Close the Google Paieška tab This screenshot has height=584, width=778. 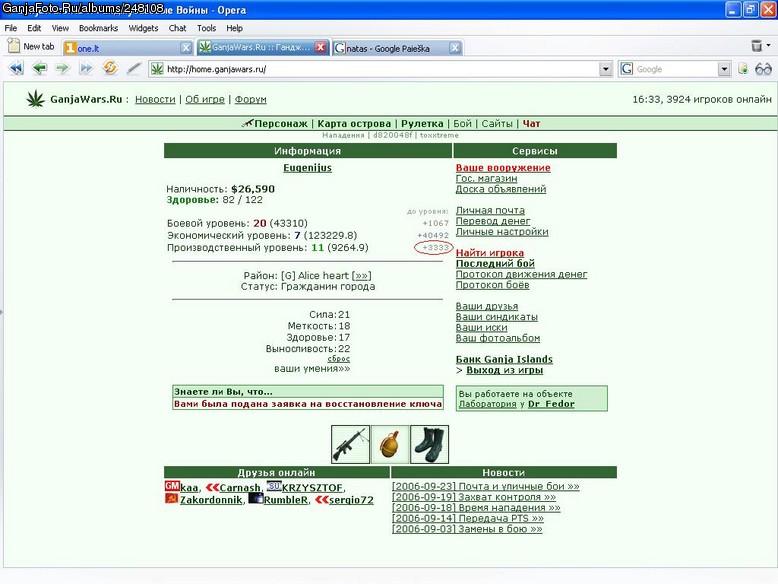tap(454, 48)
